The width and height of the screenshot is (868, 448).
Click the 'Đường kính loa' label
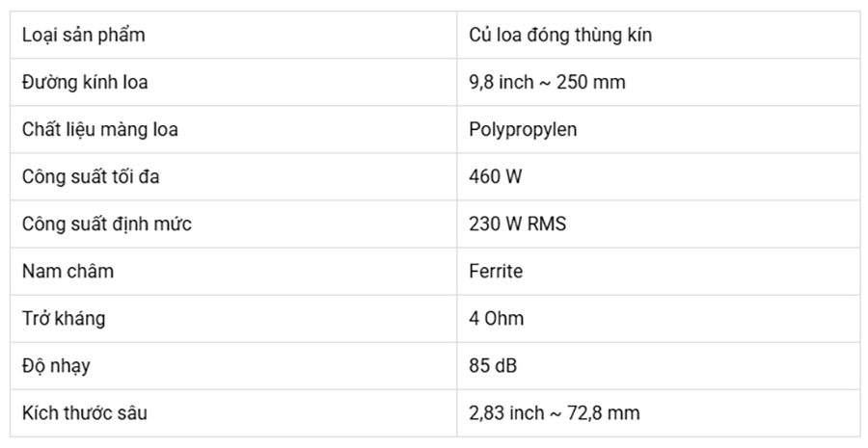pos(85,83)
